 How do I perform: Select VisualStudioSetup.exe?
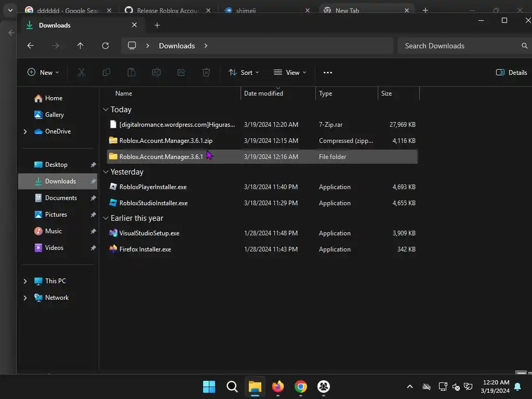click(x=262, y=233)
